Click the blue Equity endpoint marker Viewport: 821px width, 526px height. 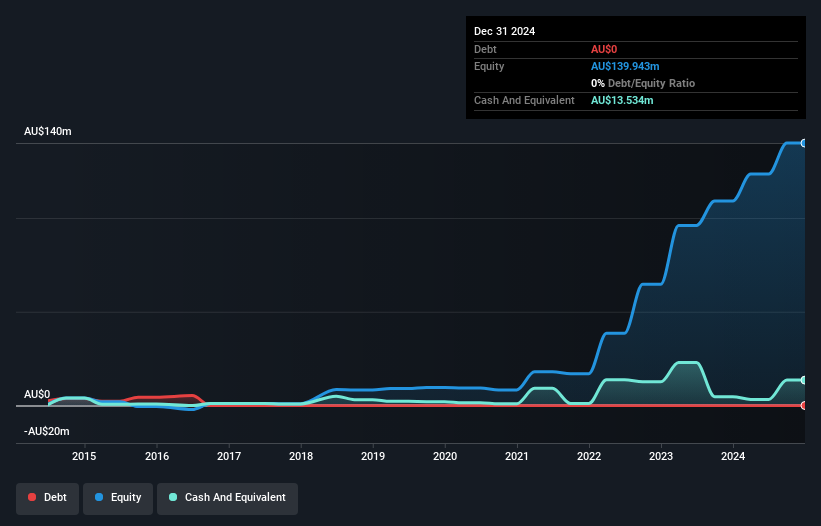coord(804,143)
